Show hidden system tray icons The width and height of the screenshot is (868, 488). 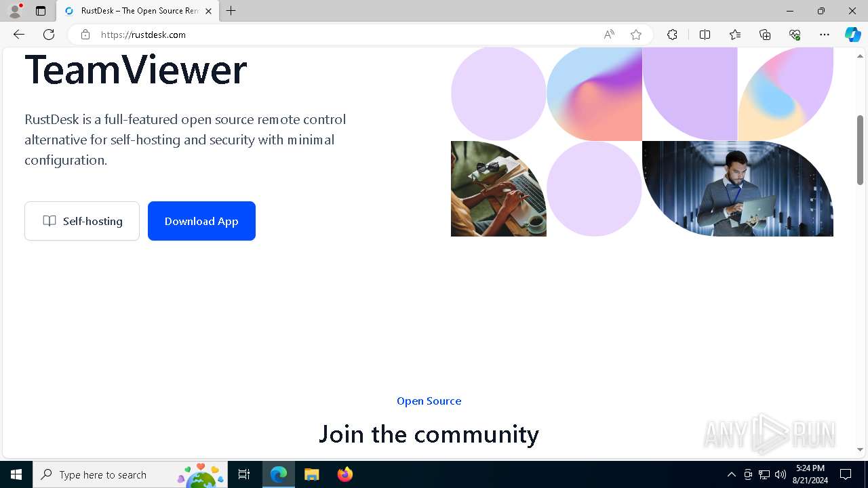coord(731,474)
